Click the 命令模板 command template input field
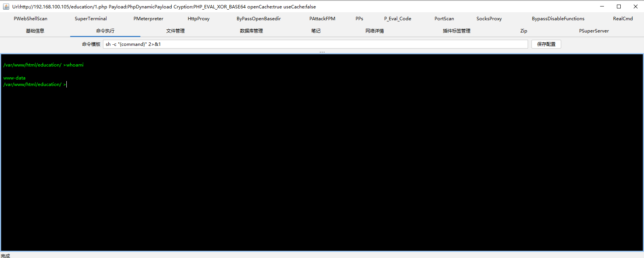 pos(316,44)
